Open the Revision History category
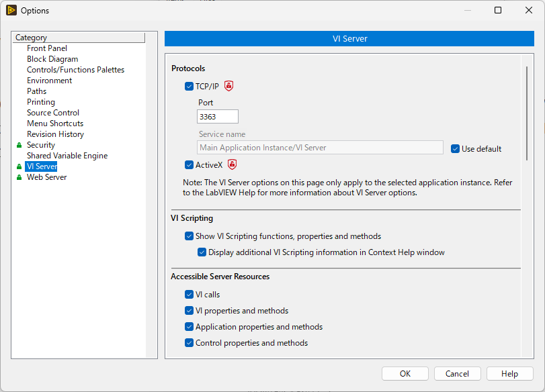Screen dimensions: 545x392 [x=55, y=134]
